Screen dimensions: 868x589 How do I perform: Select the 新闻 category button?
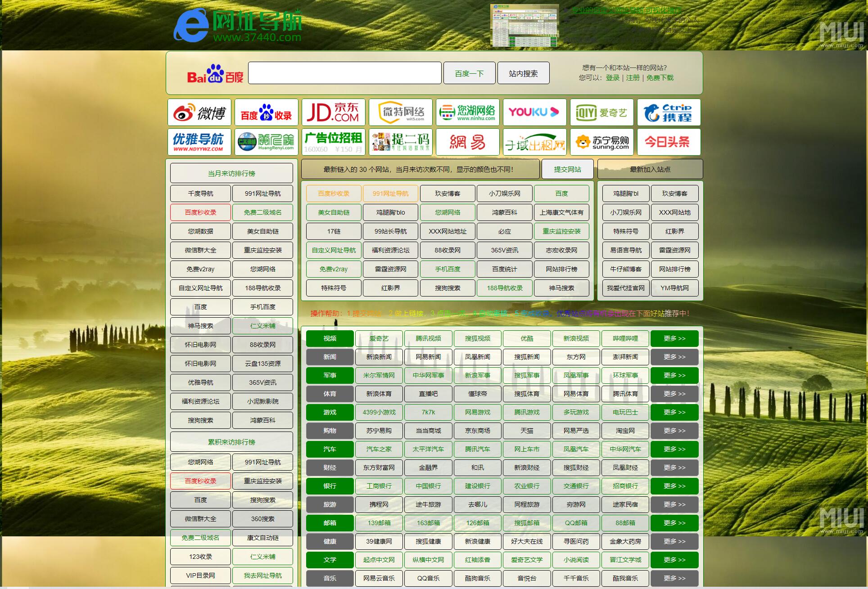[x=330, y=357]
